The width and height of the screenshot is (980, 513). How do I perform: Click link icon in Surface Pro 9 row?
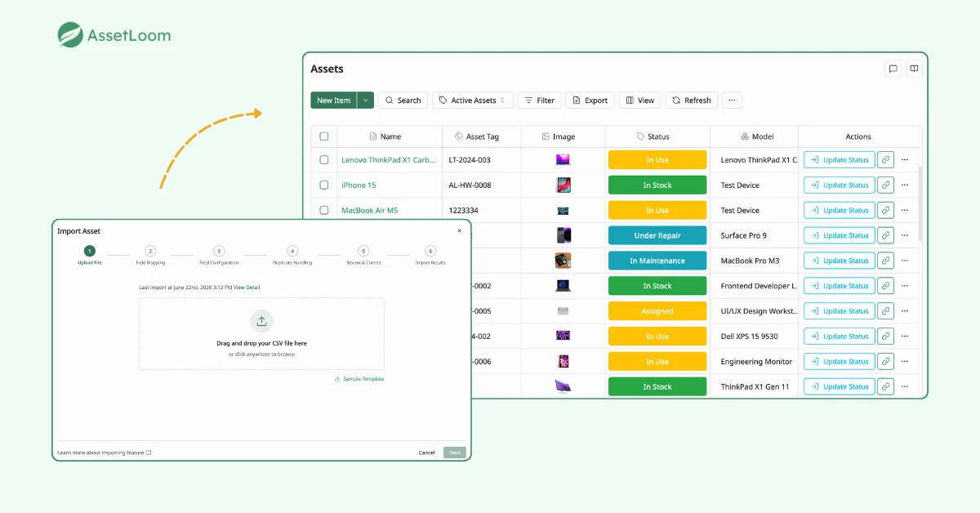tap(885, 235)
